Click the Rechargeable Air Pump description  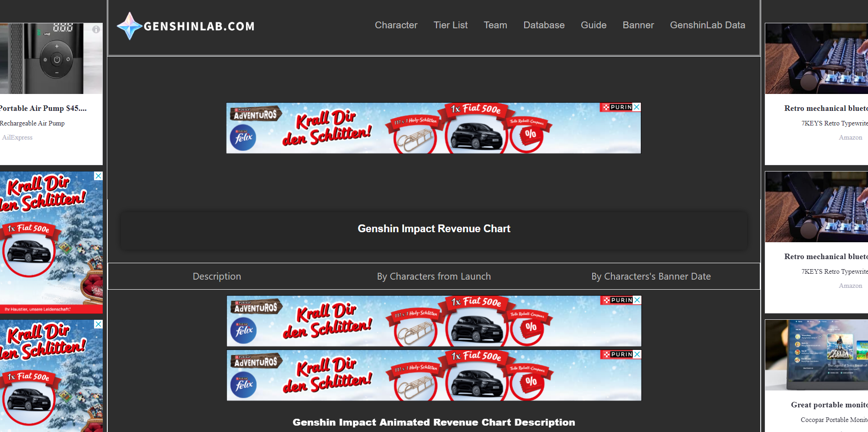(x=32, y=123)
